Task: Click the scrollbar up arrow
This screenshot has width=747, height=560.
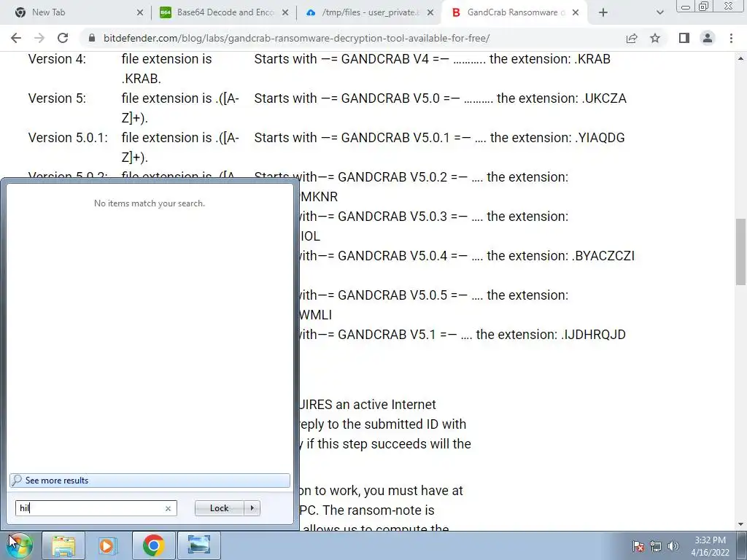Action: click(741, 58)
